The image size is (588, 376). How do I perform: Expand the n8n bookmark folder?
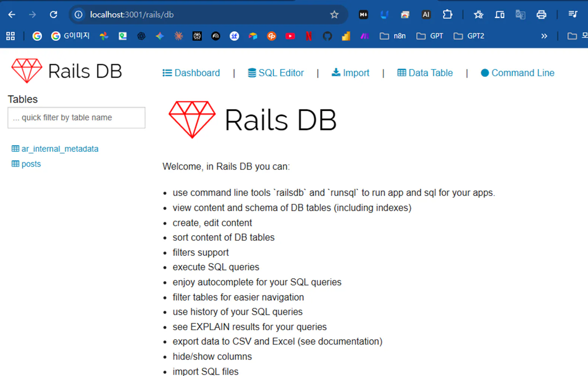click(x=393, y=36)
